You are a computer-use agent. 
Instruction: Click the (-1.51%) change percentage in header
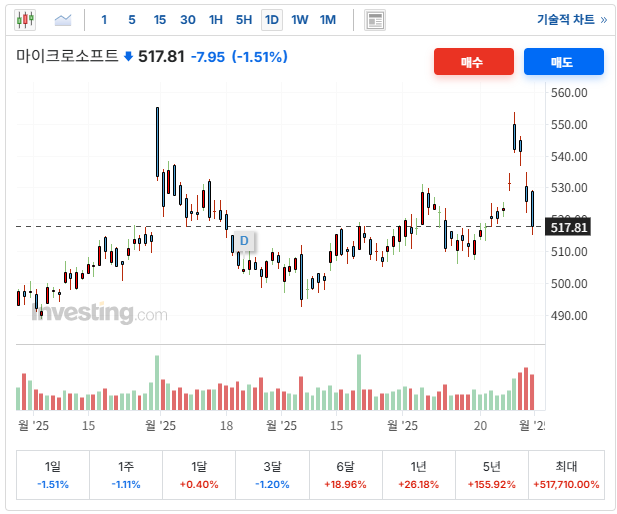(x=260, y=57)
